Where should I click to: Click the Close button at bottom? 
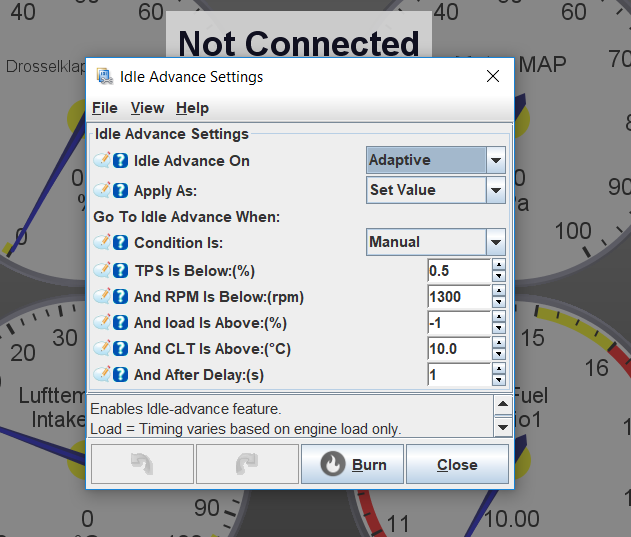pos(457,465)
